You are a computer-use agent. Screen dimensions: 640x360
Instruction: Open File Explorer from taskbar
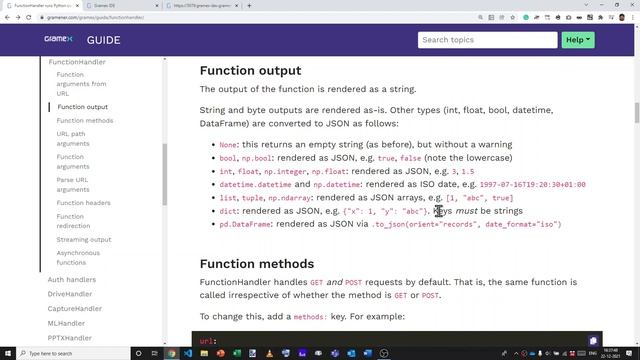pyautogui.click(x=204, y=353)
